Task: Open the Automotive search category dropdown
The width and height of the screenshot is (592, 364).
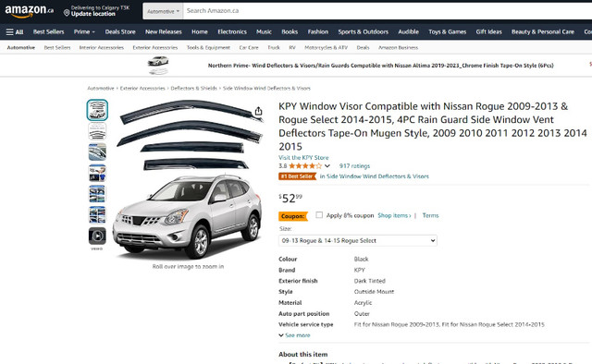Action: coord(163,11)
